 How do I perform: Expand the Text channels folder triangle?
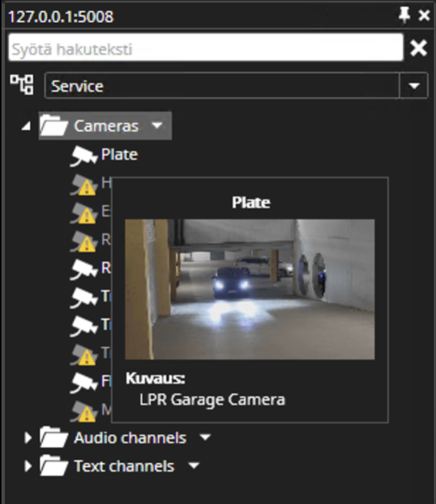28,466
